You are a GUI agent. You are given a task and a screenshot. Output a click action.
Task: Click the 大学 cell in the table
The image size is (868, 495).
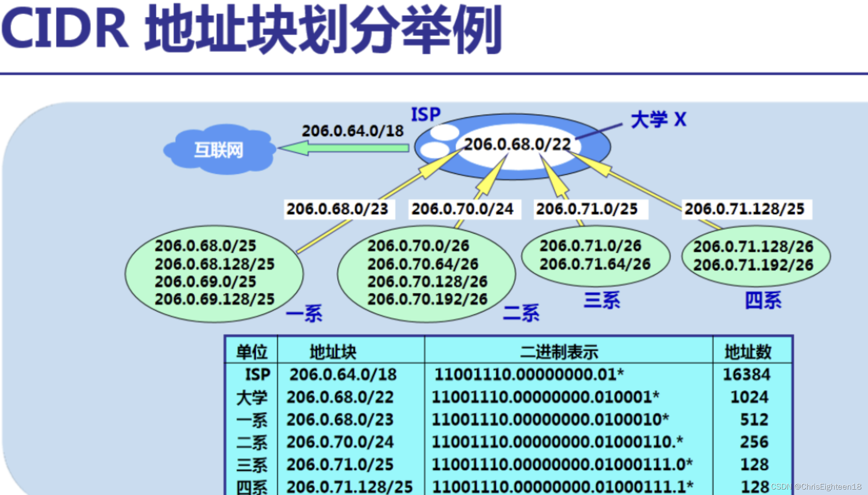point(252,397)
